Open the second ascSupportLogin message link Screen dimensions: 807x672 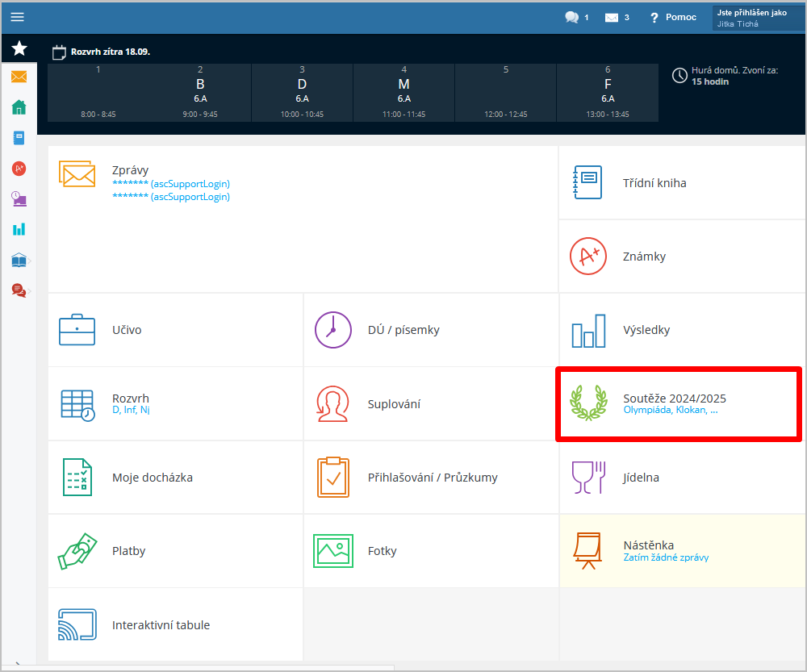pyautogui.click(x=171, y=197)
